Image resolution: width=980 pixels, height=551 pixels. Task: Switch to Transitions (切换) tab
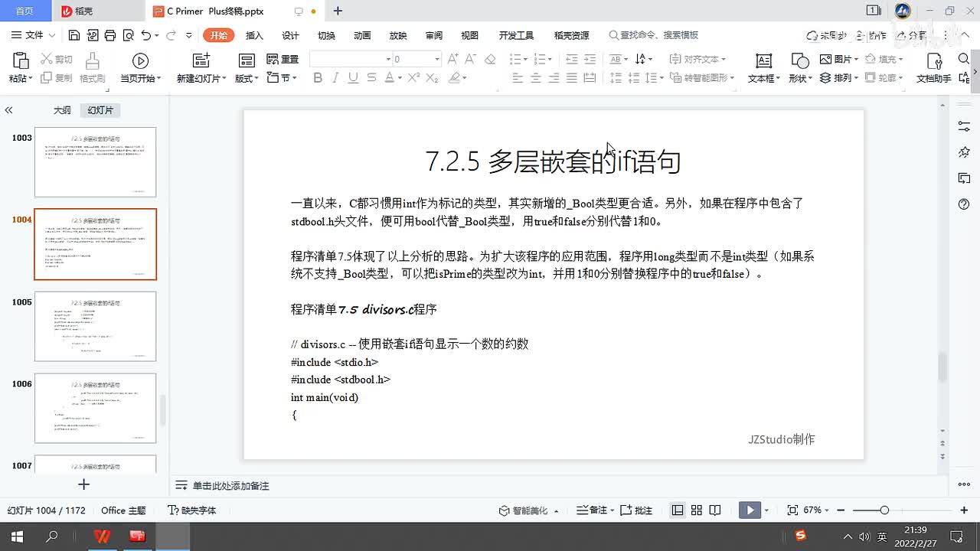pos(326,35)
